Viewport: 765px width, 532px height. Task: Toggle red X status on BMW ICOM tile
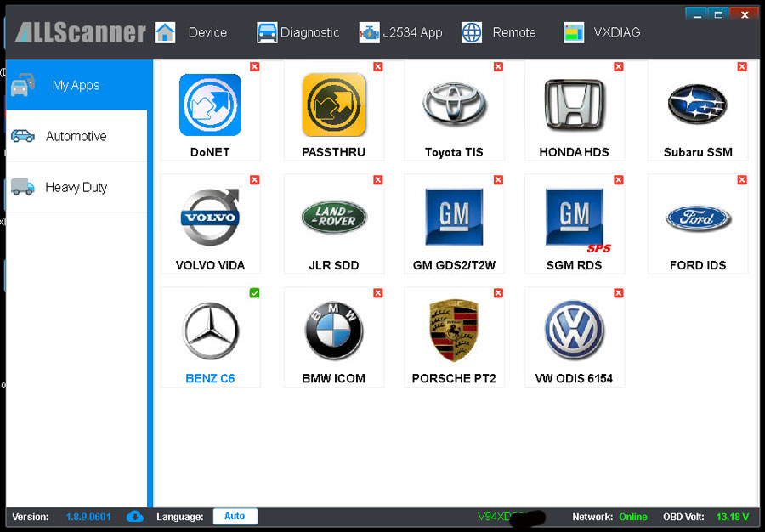click(378, 293)
